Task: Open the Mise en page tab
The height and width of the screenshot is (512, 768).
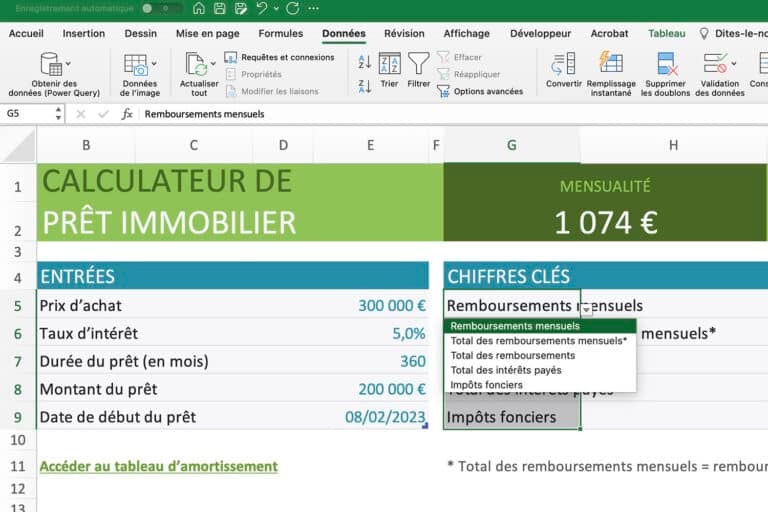Action: coord(207,33)
